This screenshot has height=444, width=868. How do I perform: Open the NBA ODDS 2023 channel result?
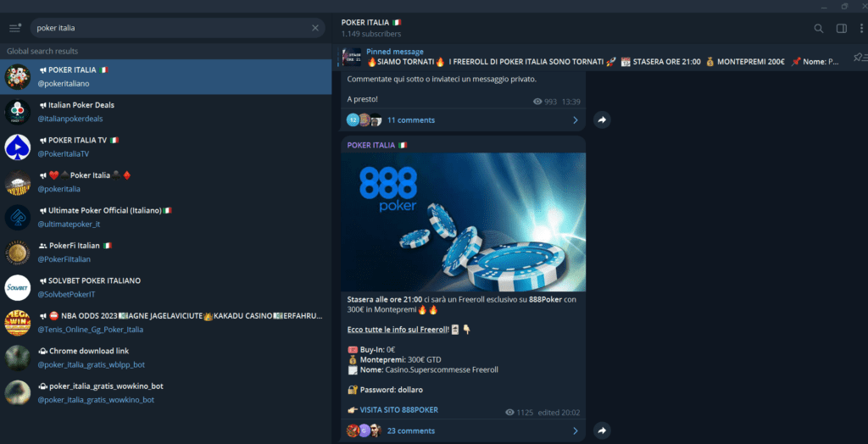click(165, 323)
